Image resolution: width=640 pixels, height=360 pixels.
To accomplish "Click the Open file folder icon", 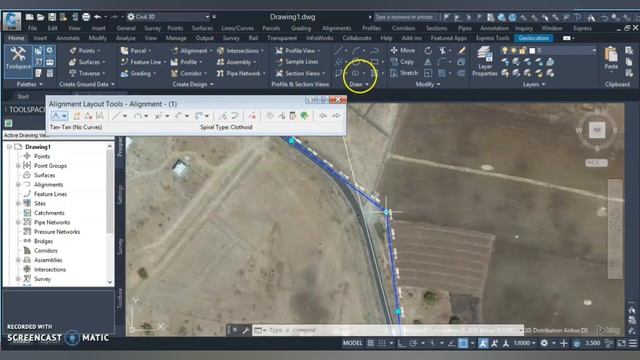I will (40, 17).
